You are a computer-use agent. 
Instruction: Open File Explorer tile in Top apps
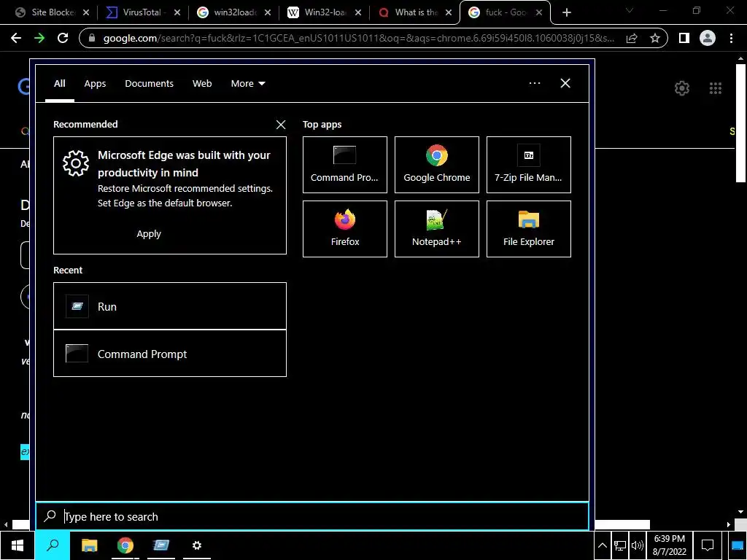(528, 229)
